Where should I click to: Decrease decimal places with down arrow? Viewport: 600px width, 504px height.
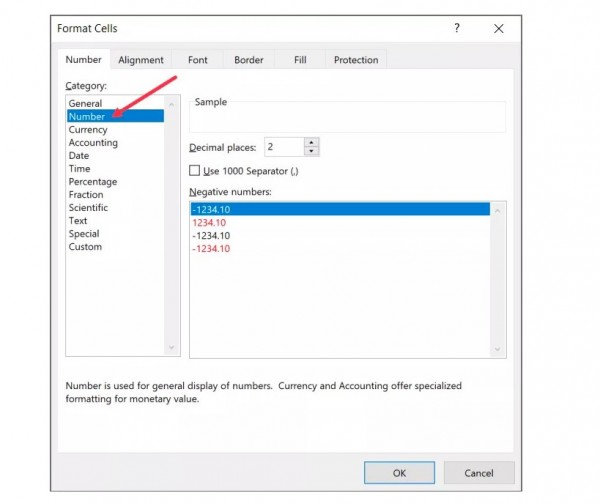311,151
